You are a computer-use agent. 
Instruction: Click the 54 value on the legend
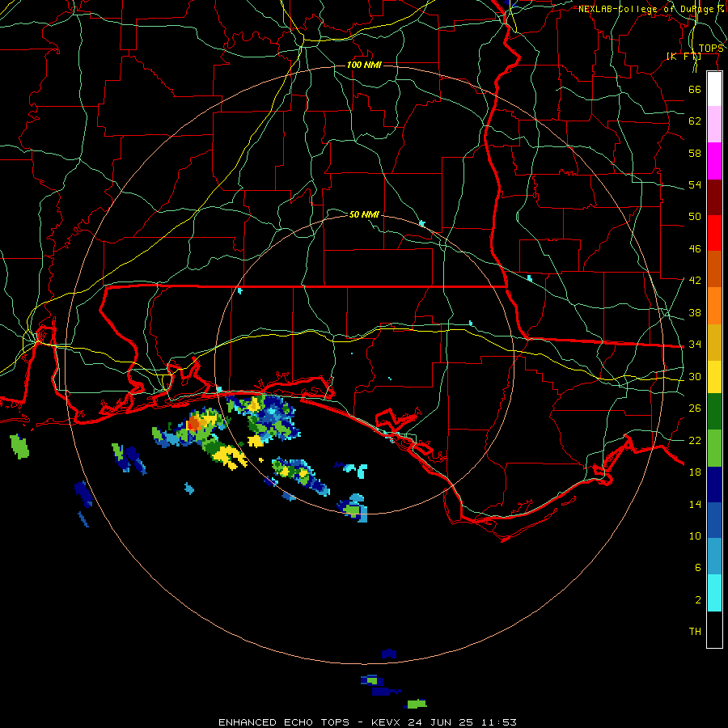point(695,184)
